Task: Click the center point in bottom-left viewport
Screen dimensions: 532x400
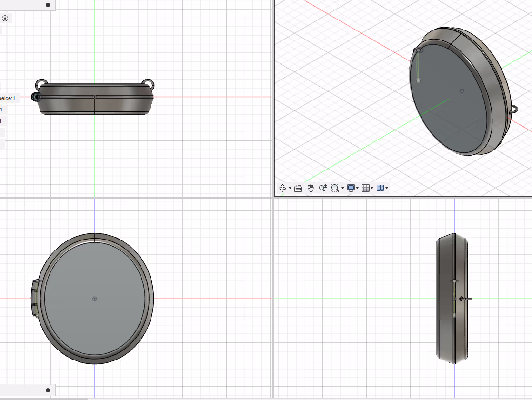Action: tap(95, 299)
